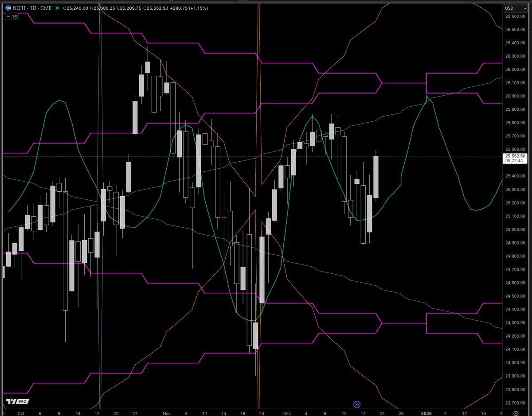532x416 pixels.
Task: Click the Oct label on time axis
Action: [20, 412]
